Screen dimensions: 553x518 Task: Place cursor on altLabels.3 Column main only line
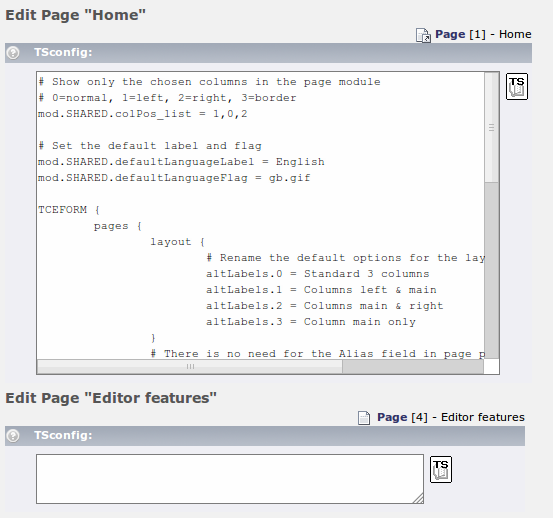(x=311, y=322)
